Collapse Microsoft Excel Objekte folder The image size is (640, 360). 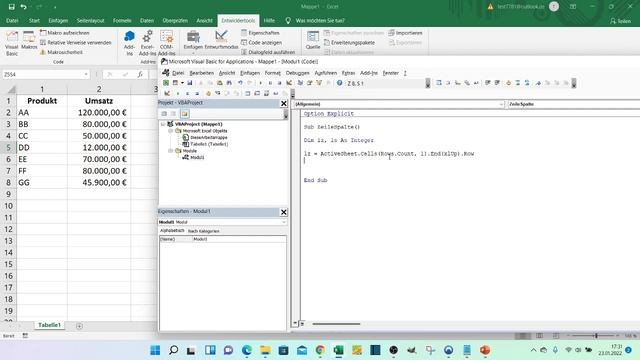click(171, 131)
